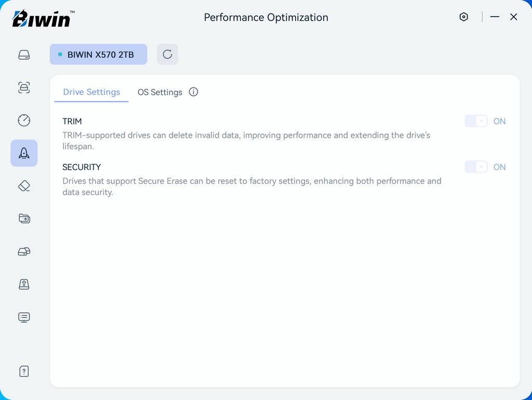Click the drive scan sidebar icon
The height and width of the screenshot is (400, 532).
click(24, 87)
